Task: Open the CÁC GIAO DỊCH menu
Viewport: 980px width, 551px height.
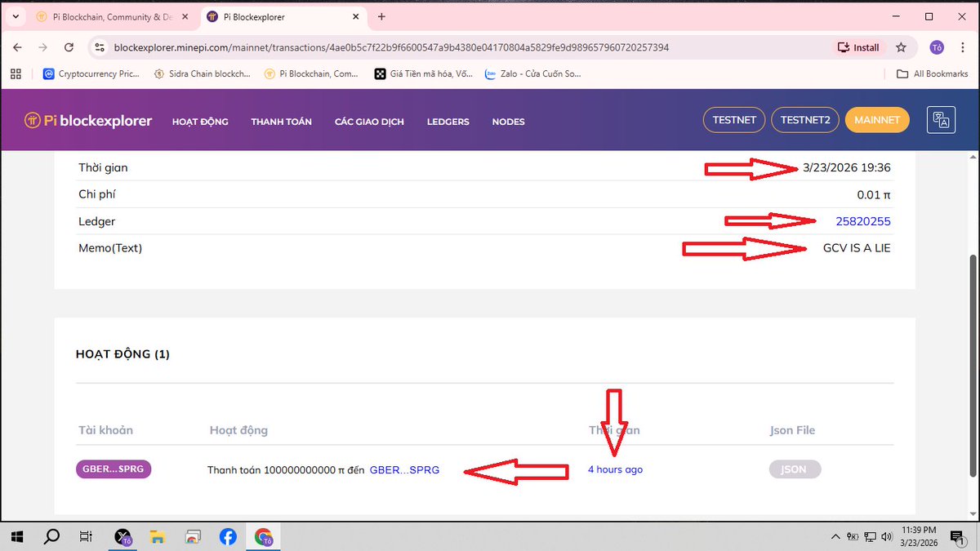Action: 369,122
